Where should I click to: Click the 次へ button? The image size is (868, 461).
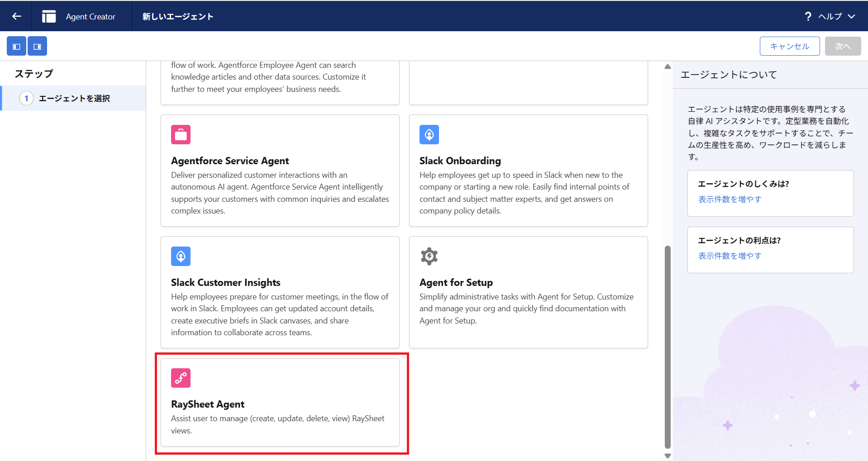tap(842, 46)
